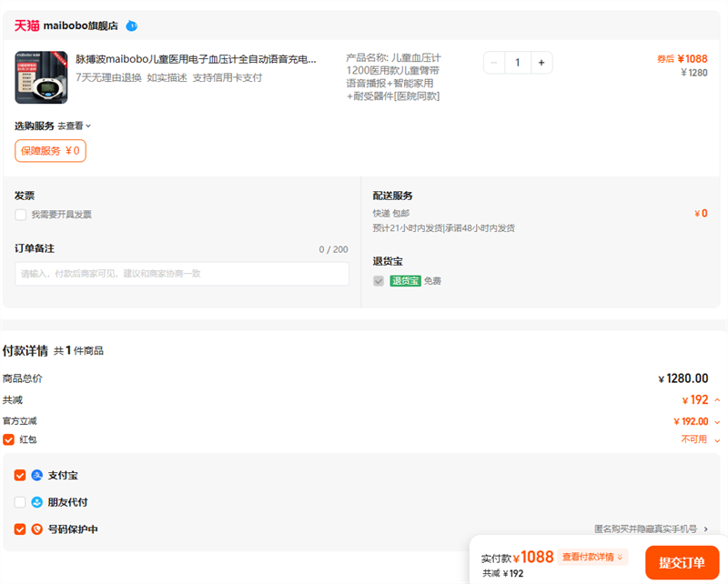The image size is (728, 584).
Task: Click the 号码保护中 shield icon
Action: pos(37,529)
